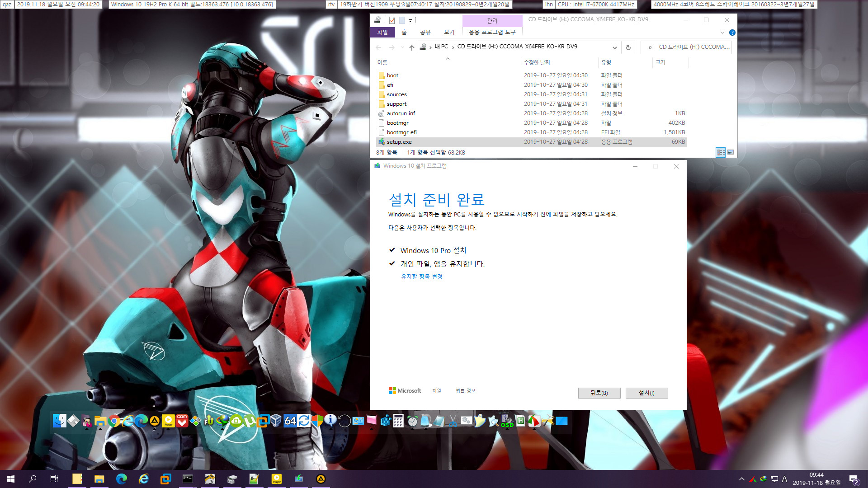Viewport: 868px width, 488px height.
Task: Open the command prompt taskbar icon
Action: 188,479
